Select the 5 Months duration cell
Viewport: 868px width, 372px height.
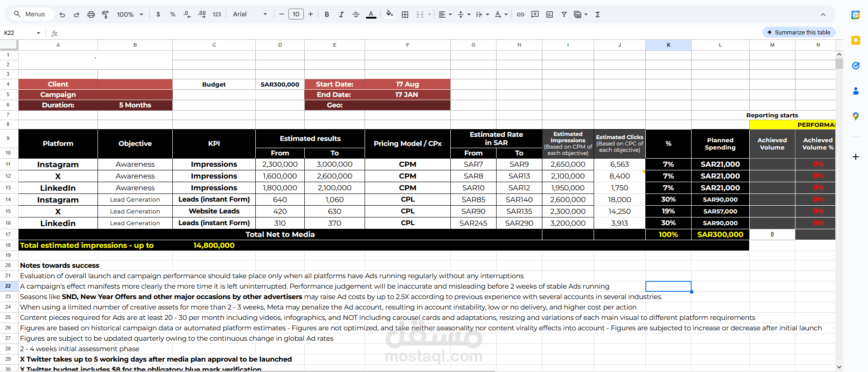(x=135, y=105)
